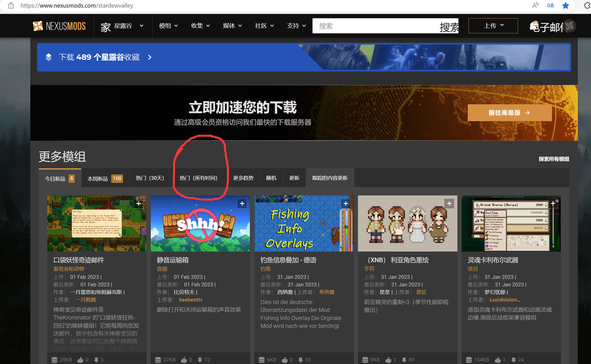Viewport: 591px width, 364px height.
Task: Open the 探索所有模组 link
Action: 554,159
